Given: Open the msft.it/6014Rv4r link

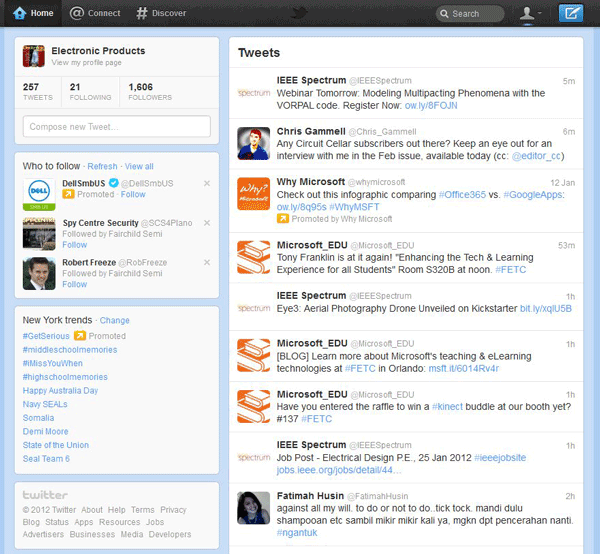Looking at the screenshot, I should (x=464, y=368).
